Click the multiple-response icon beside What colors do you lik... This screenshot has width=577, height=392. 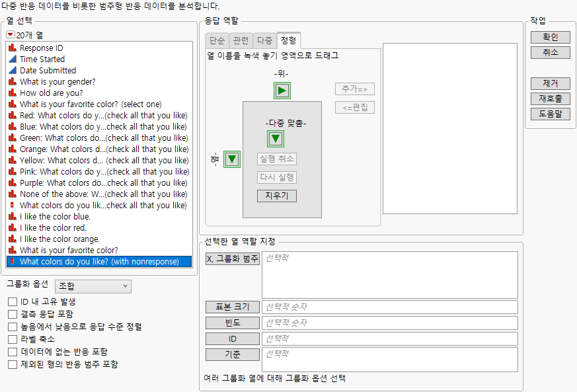click(x=12, y=205)
